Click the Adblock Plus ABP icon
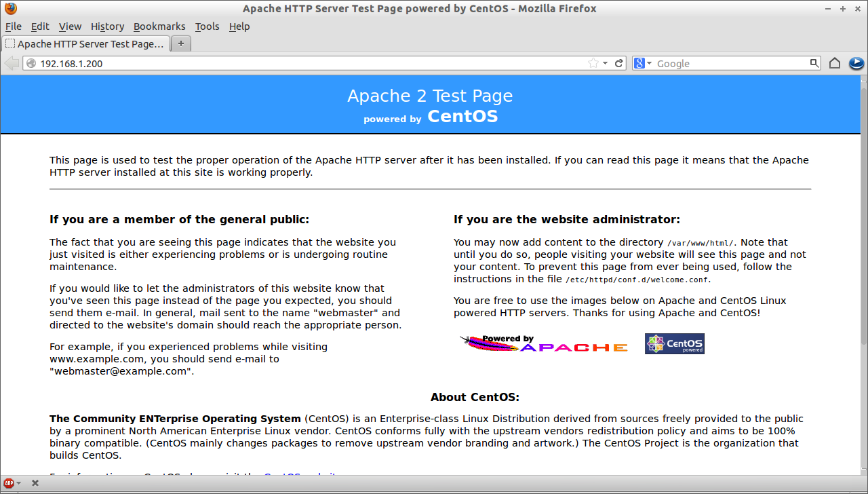This screenshot has height=494, width=868. pyautogui.click(x=9, y=483)
